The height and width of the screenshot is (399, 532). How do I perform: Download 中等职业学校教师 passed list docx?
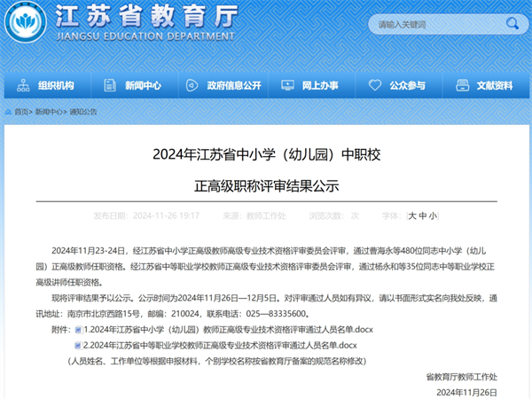(220, 345)
